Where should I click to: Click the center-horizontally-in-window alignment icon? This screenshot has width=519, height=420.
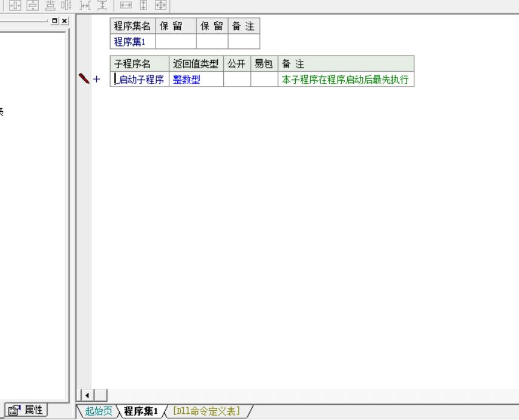(15, 5)
